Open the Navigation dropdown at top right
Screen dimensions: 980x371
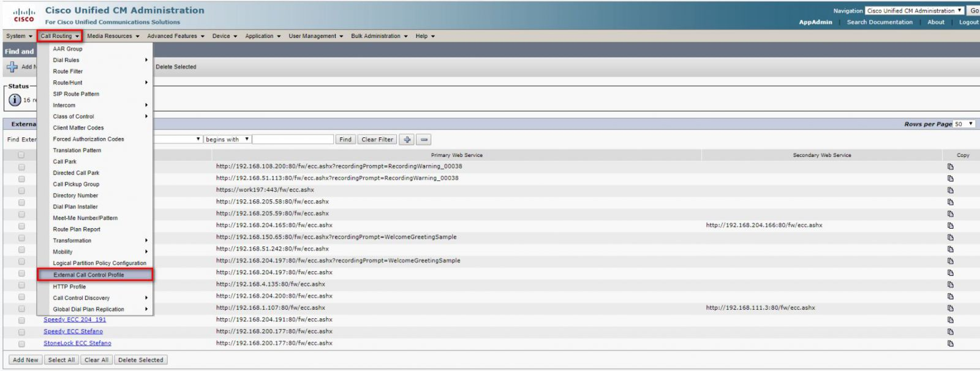[914, 10]
